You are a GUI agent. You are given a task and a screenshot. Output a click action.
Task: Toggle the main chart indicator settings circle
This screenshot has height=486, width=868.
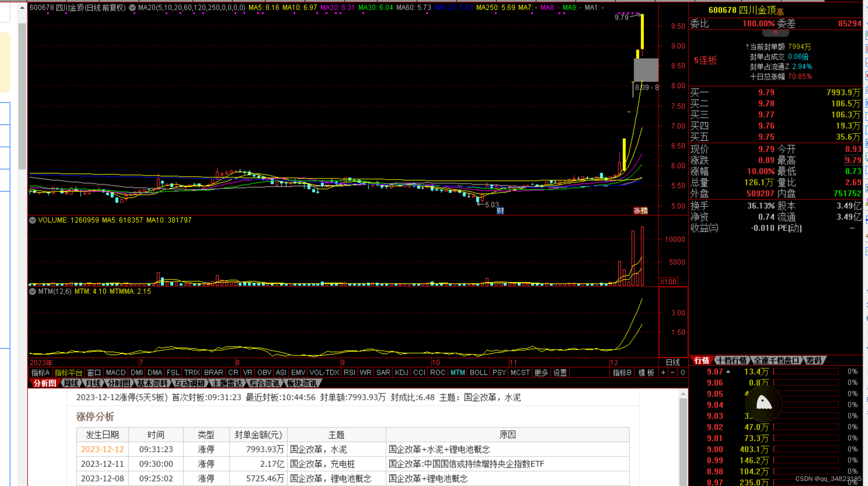(132, 7)
